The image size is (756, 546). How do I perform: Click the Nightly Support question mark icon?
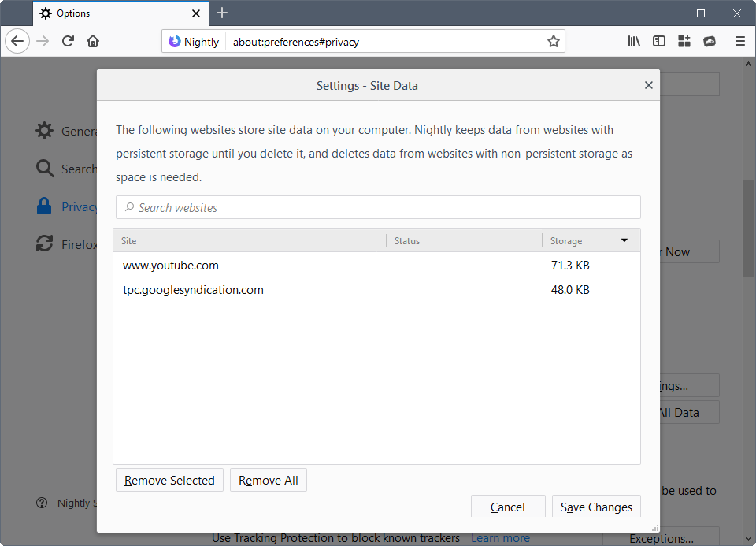[x=41, y=503]
